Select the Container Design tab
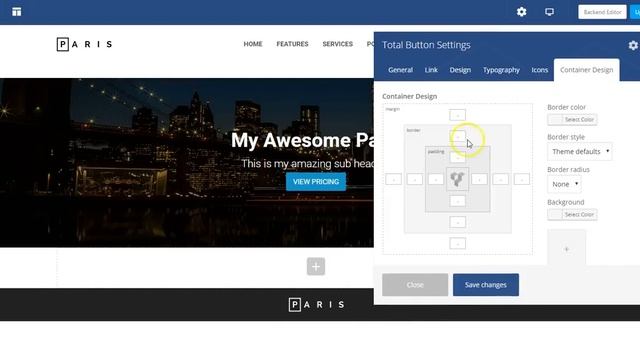Image resolution: width=640 pixels, height=360 pixels. click(587, 70)
